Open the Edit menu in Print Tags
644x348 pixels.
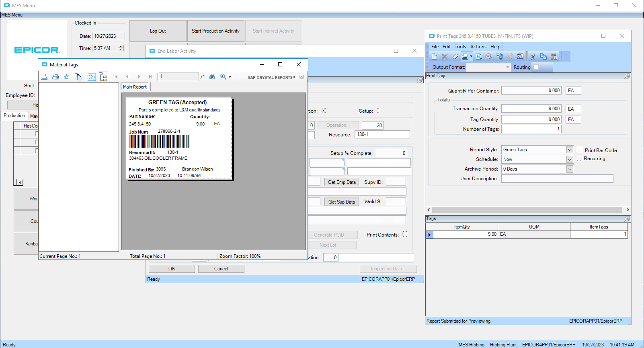447,47
